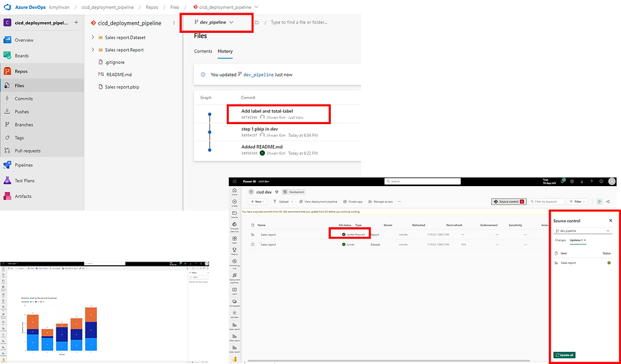Viewport: 621px width, 364px height.
Task: Switch to Changes tab in Source control
Action: pos(560,240)
